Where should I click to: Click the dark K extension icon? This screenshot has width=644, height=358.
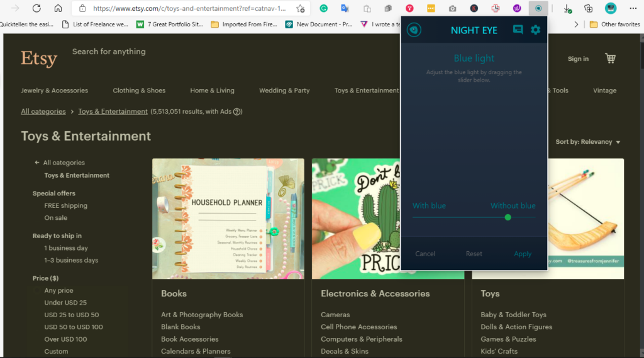474,8
